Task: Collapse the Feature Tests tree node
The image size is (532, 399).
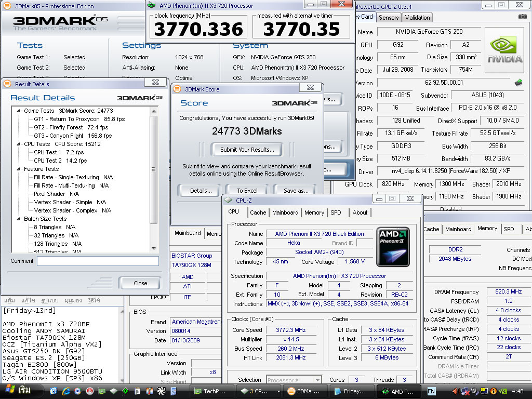Action: click(19, 169)
